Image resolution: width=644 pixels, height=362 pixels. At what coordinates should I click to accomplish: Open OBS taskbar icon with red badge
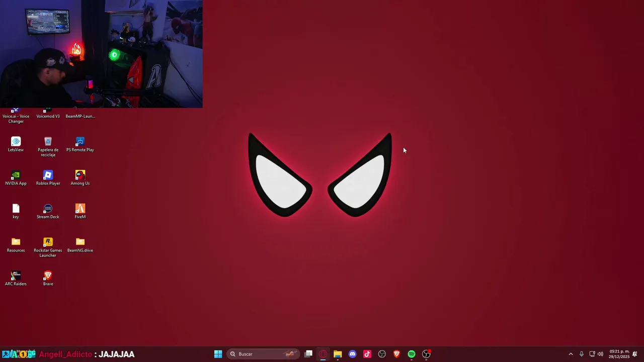[x=426, y=354]
